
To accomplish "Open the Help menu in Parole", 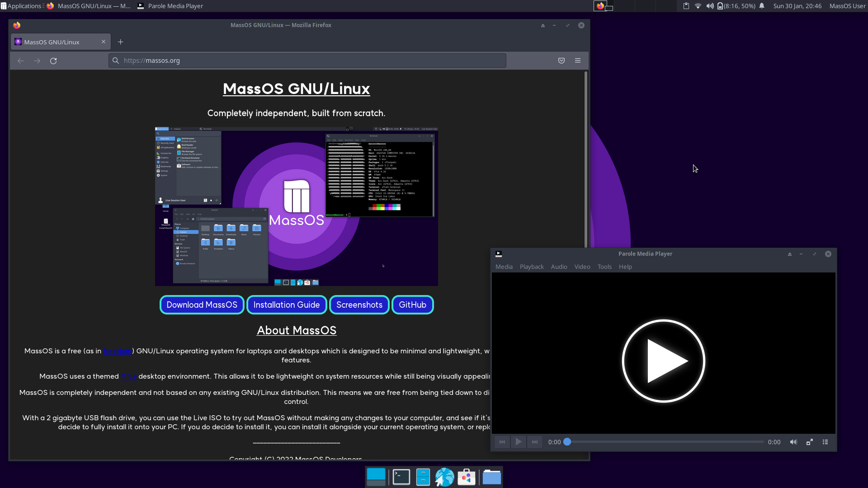I will [625, 267].
